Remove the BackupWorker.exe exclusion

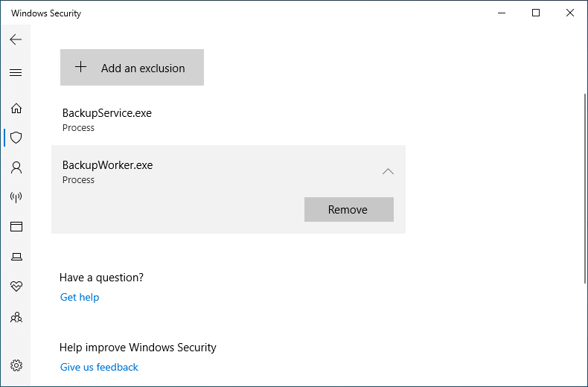[349, 210]
